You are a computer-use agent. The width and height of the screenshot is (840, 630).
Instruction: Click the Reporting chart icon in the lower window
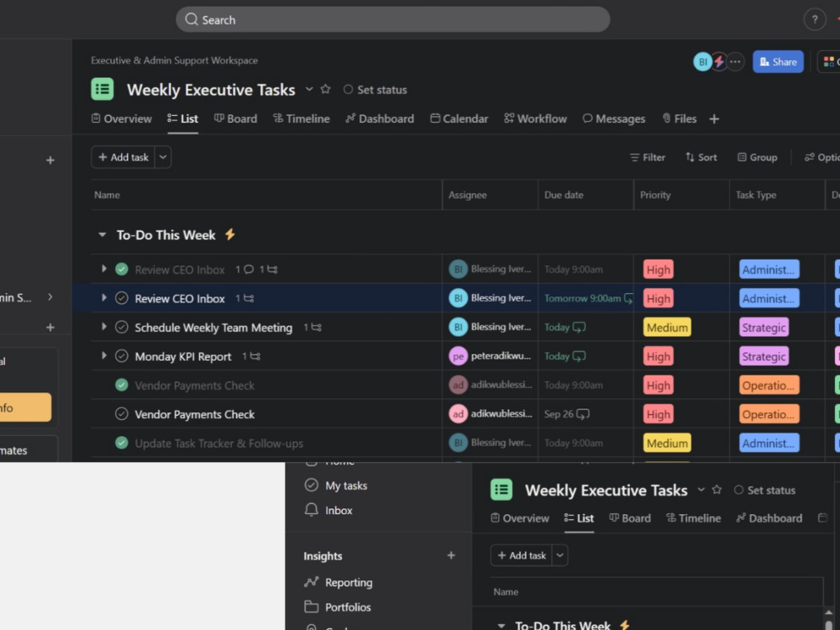click(312, 582)
